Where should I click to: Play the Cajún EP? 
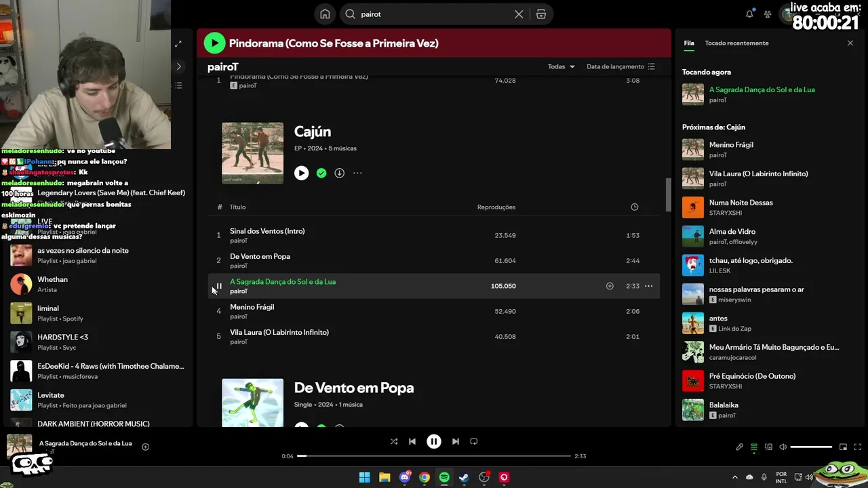[302, 173]
